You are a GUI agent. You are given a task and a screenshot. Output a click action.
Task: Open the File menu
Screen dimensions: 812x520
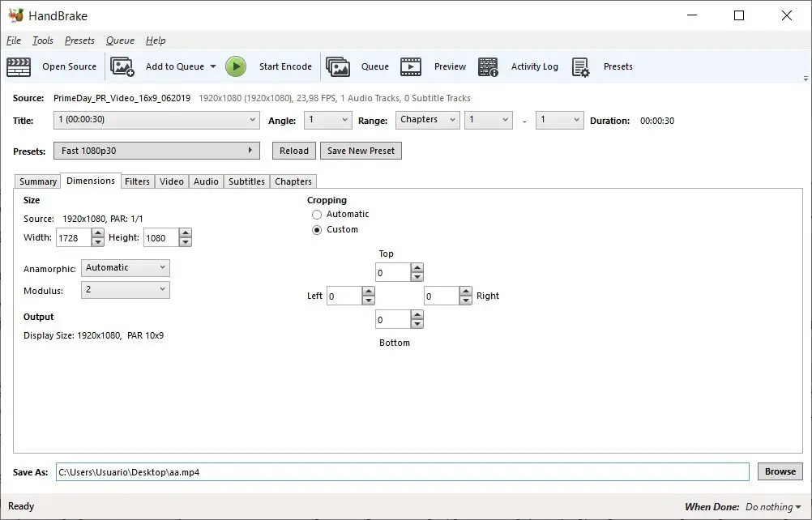click(14, 40)
